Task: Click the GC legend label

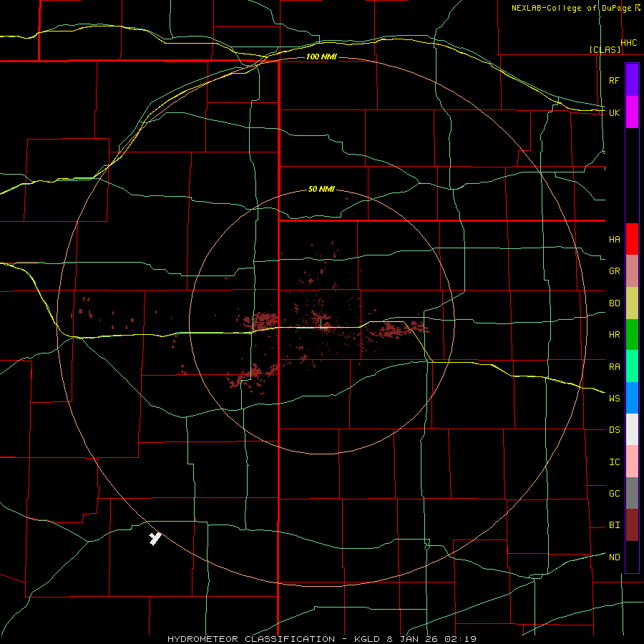Action: click(x=614, y=494)
